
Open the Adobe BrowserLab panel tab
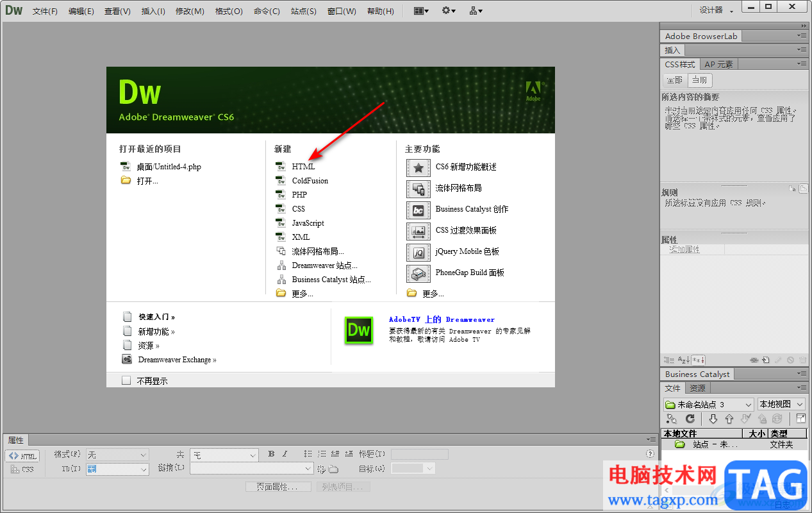(701, 37)
